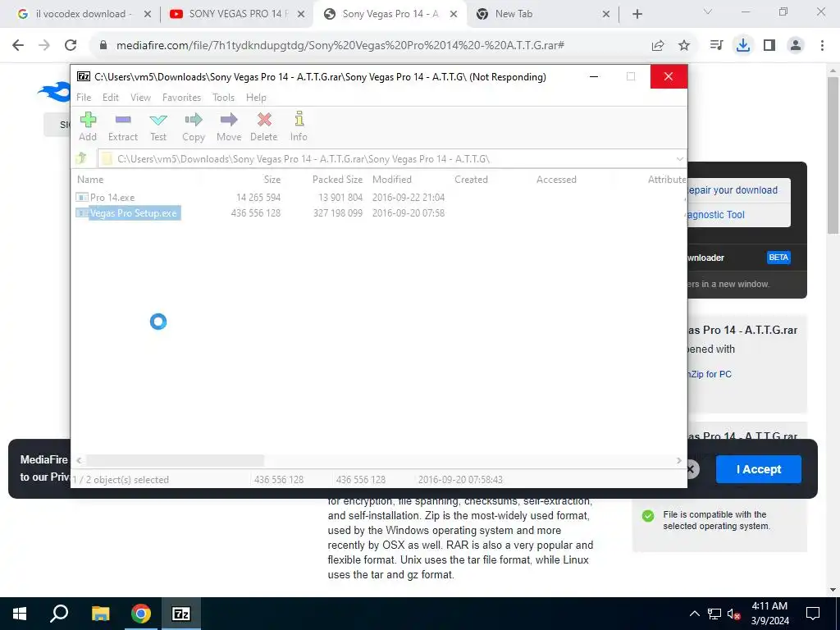Go up one folder level icon
This screenshot has height=630, width=840.
[x=81, y=158]
